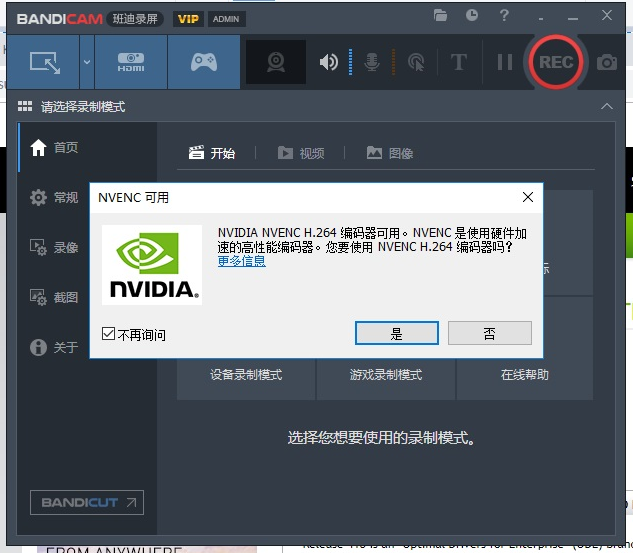Take a screenshot with the camera icon
Viewport: 633px width, 553px height.
[x=607, y=62]
